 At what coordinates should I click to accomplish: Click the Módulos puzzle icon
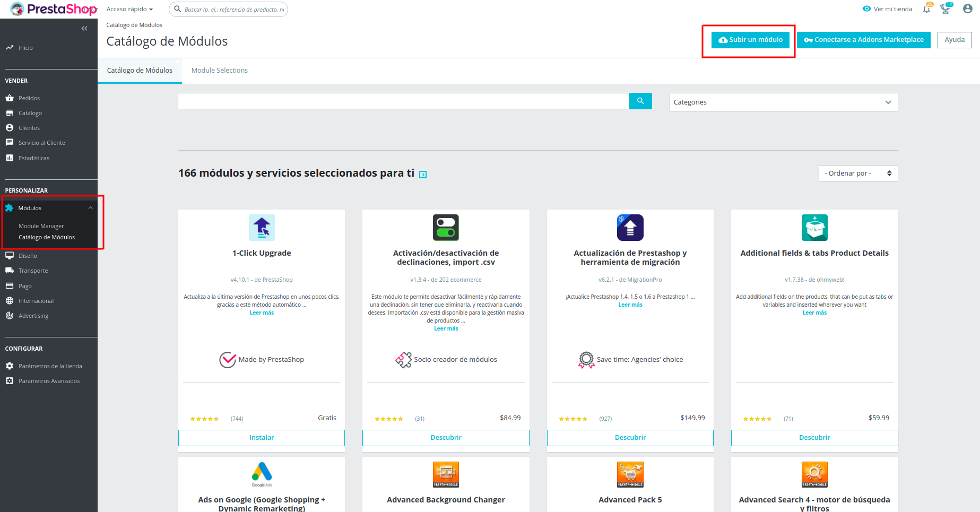click(x=10, y=208)
